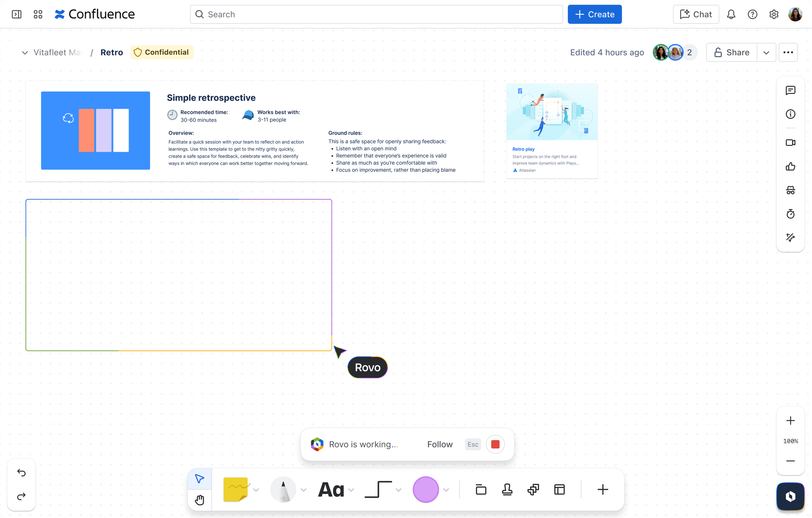This screenshot has height=518, width=812.
Task: Open the voting thumbs-up tool
Action: pyautogui.click(x=790, y=167)
